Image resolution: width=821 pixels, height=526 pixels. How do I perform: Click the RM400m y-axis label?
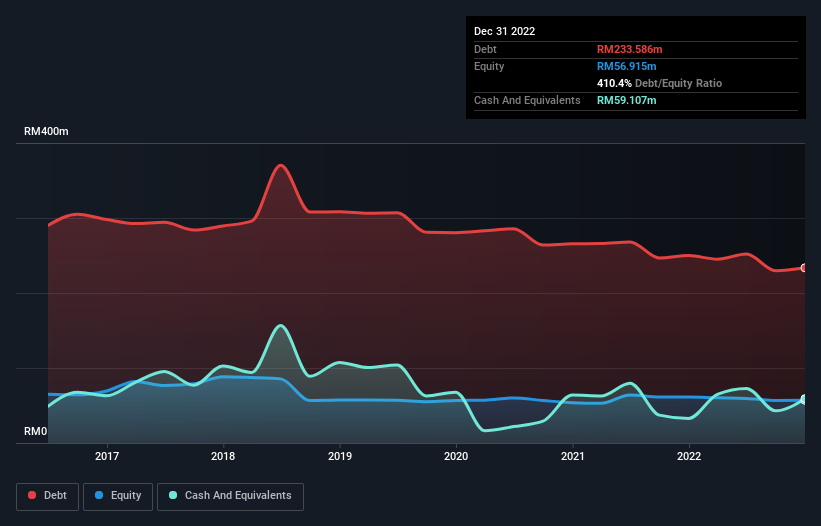tap(46, 131)
